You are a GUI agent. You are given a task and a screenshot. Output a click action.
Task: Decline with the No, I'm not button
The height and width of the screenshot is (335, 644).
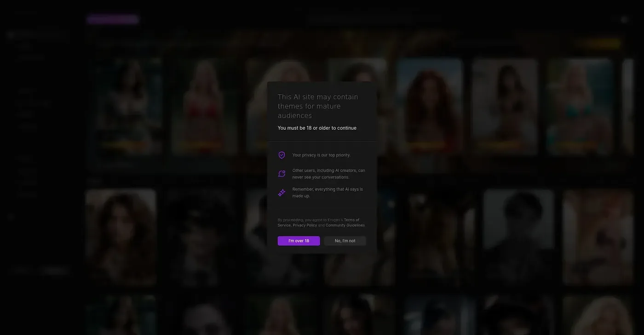345,241
